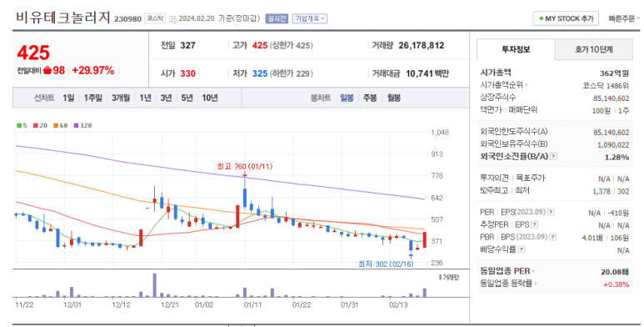Click the 거래량 value 26,178,812
644x327 pixels.
coord(422,46)
